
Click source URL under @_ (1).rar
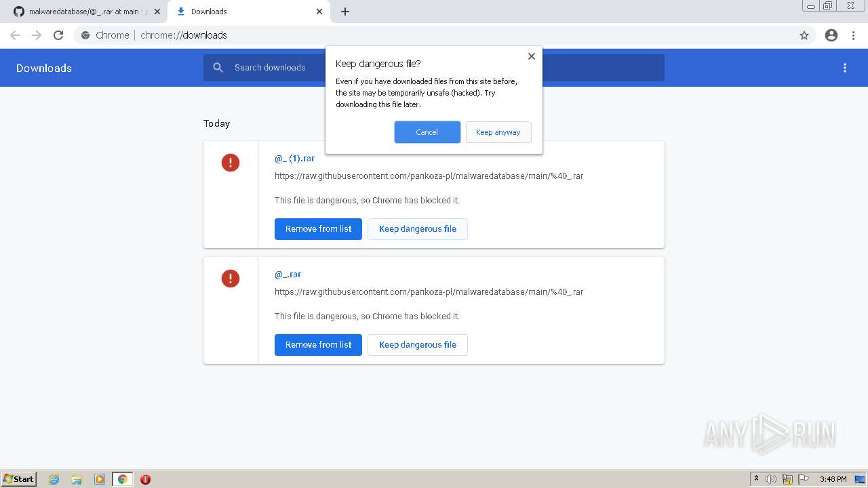tap(429, 176)
